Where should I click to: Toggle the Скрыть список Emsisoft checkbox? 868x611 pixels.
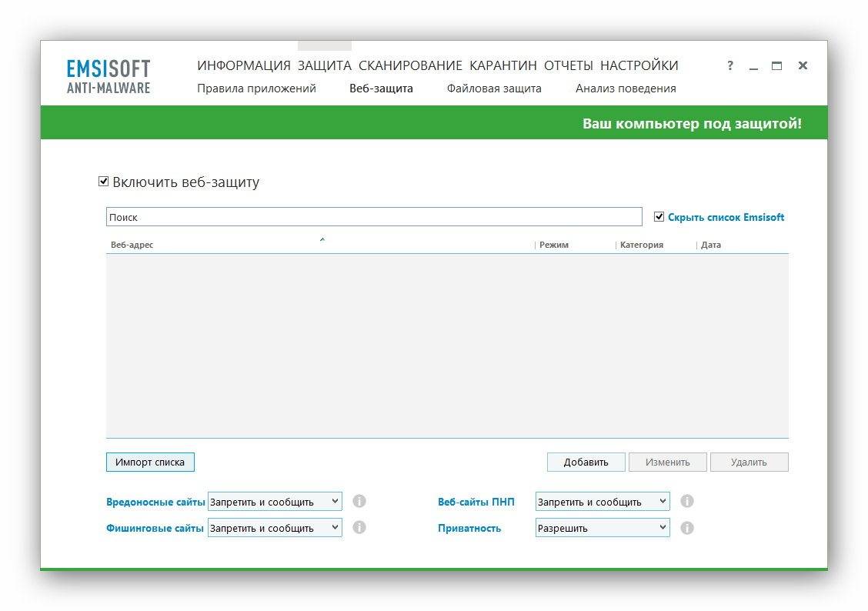coord(659,216)
